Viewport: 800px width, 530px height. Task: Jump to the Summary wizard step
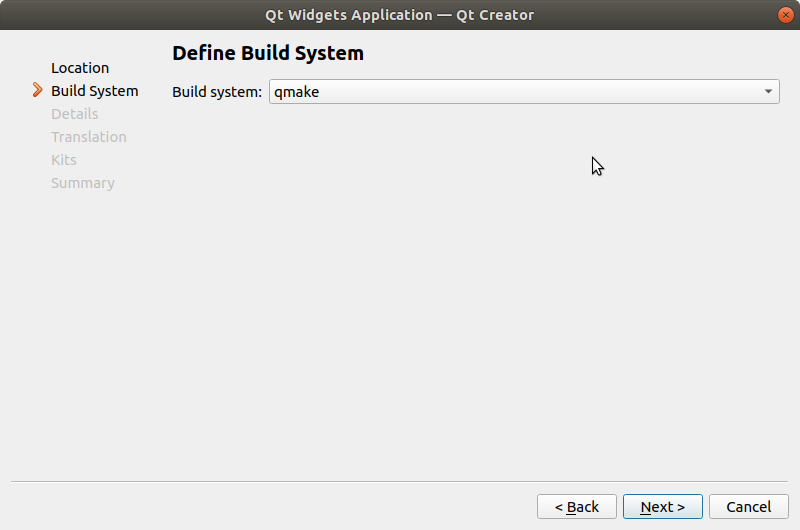coord(82,183)
